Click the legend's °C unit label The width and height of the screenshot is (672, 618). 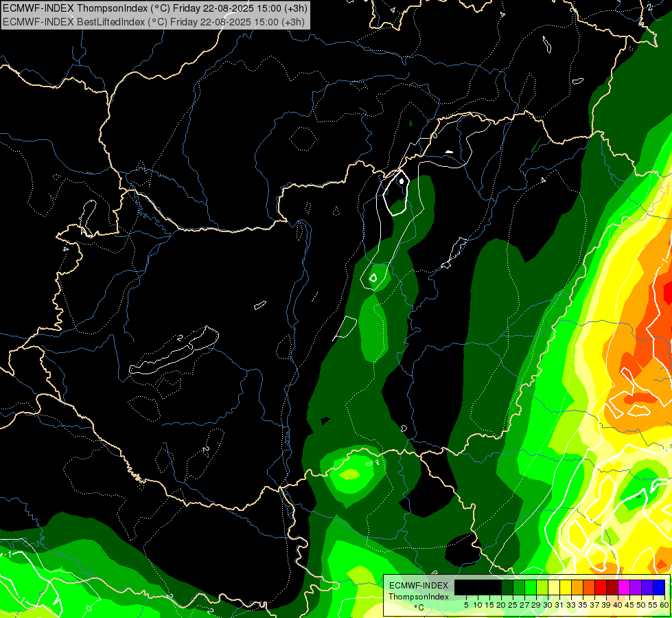point(419,608)
